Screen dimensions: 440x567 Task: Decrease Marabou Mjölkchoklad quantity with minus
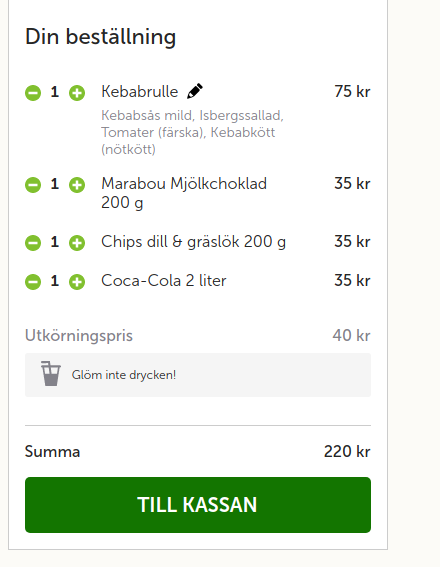pos(33,185)
